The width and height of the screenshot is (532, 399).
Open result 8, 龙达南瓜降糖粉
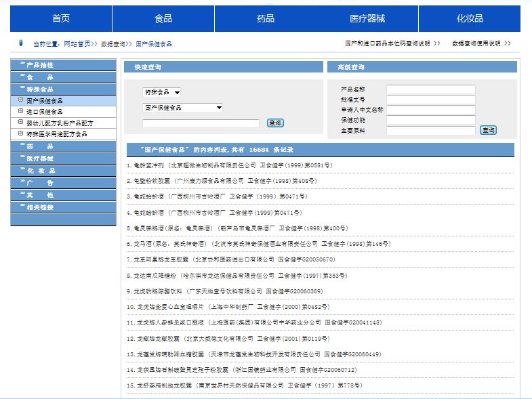coord(237,276)
